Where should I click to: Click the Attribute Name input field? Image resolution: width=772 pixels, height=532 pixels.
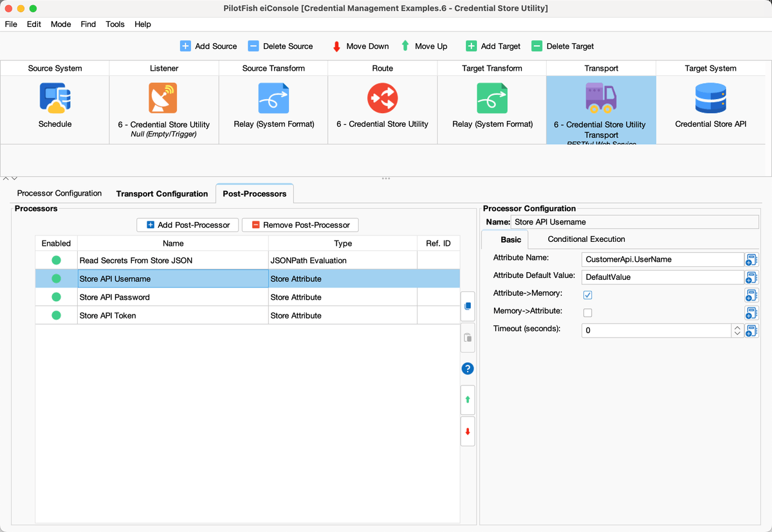click(x=663, y=259)
